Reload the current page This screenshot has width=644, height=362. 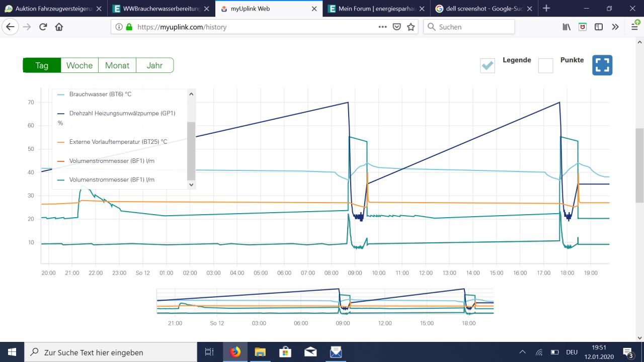(x=43, y=27)
